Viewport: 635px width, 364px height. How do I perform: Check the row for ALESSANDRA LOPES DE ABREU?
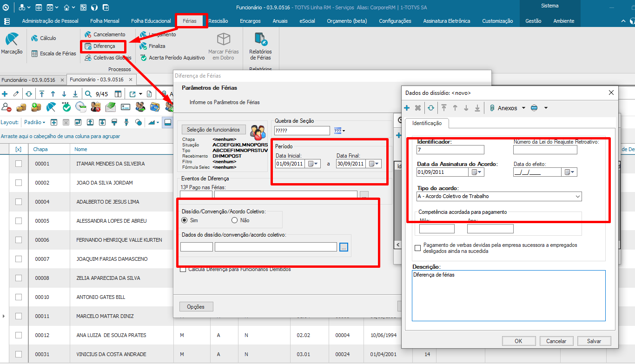coord(19,221)
